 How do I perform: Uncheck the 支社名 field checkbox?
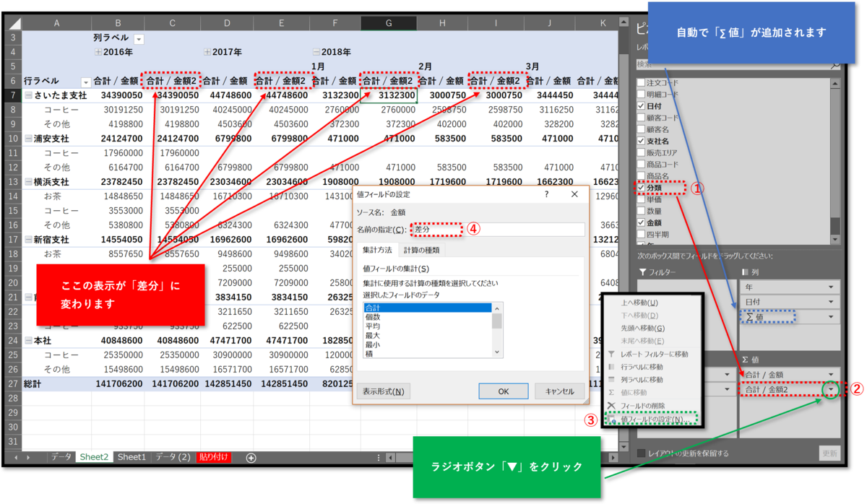641,141
